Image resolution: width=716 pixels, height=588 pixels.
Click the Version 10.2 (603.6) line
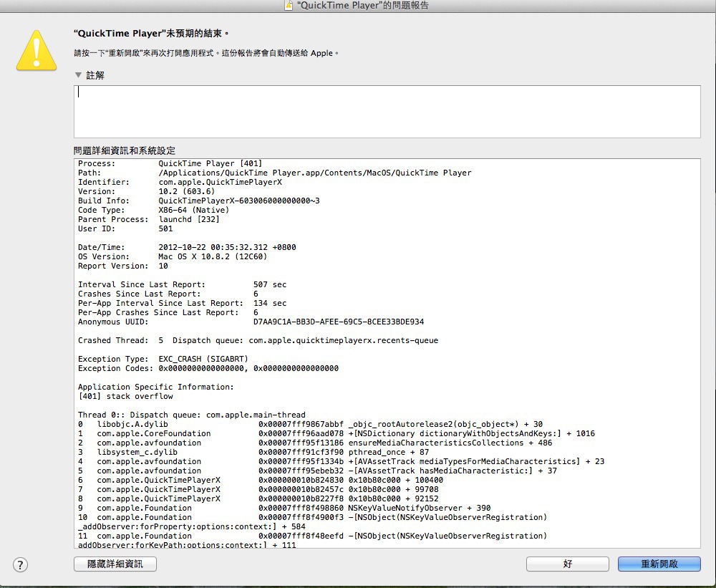click(146, 191)
